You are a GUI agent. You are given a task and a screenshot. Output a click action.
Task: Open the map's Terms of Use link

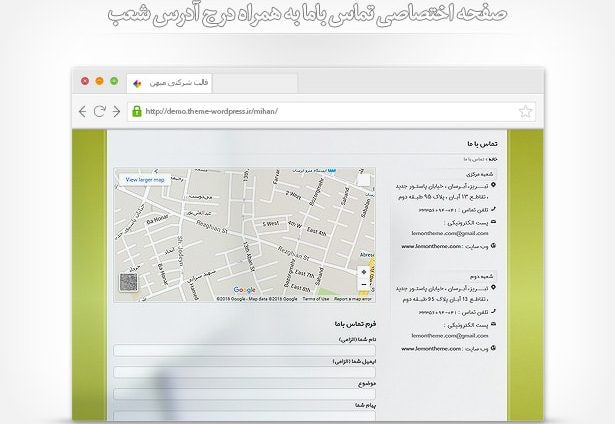[315, 299]
